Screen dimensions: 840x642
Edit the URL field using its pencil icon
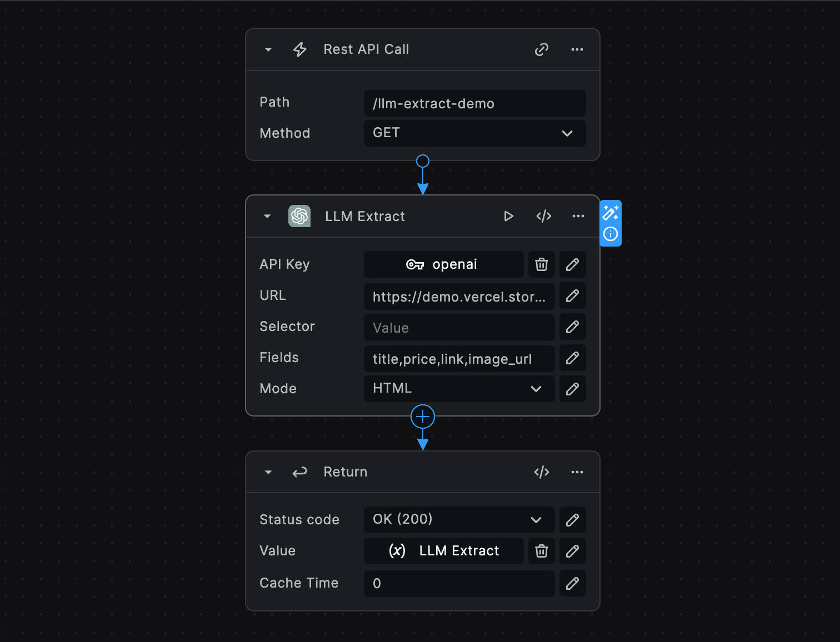572,295
